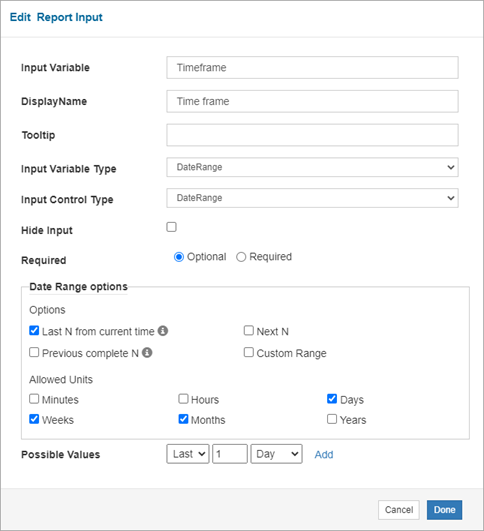
Task: Cancel the Edit Report Input dialog
Action: coord(399,510)
